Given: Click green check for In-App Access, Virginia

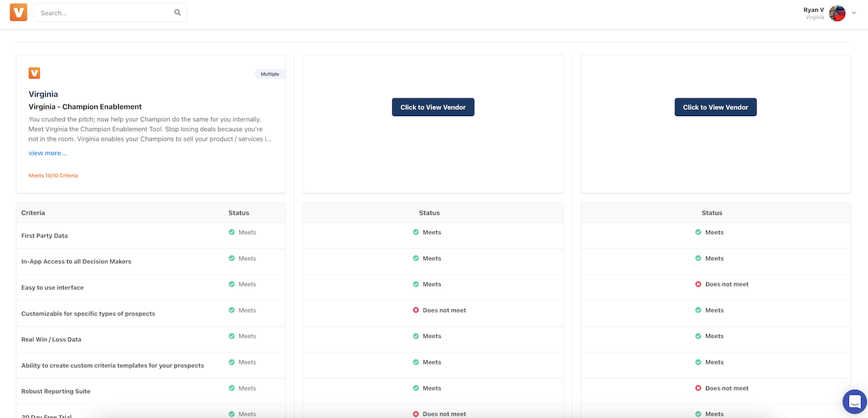Looking at the screenshot, I should click(x=232, y=258).
